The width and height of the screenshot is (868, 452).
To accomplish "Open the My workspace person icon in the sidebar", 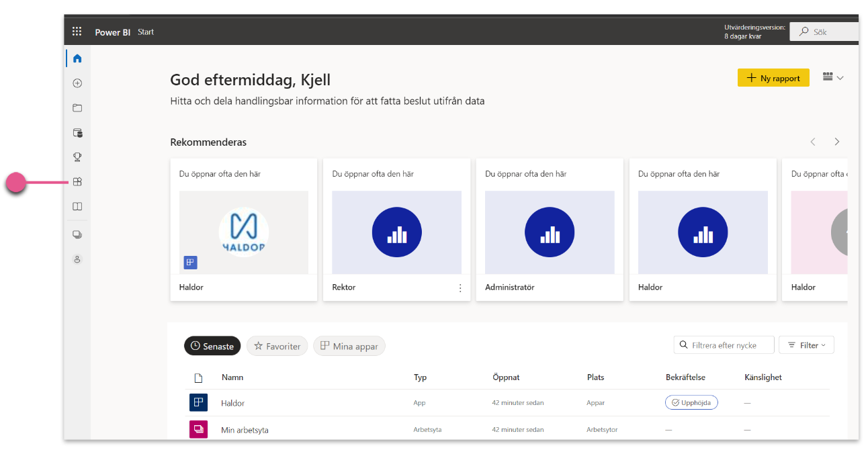I will (x=77, y=259).
